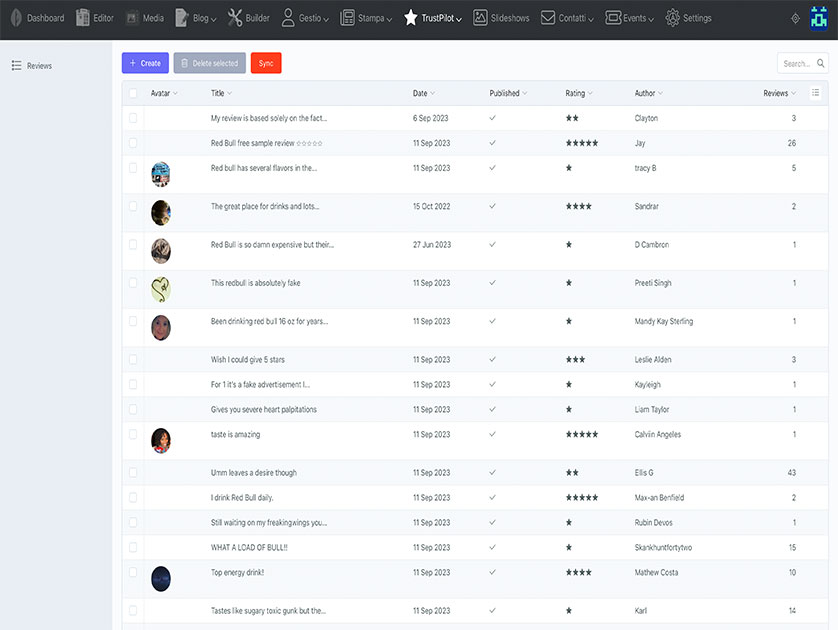838x630 pixels.
Task: Click Mathew Costa's avatar
Action: (x=161, y=579)
